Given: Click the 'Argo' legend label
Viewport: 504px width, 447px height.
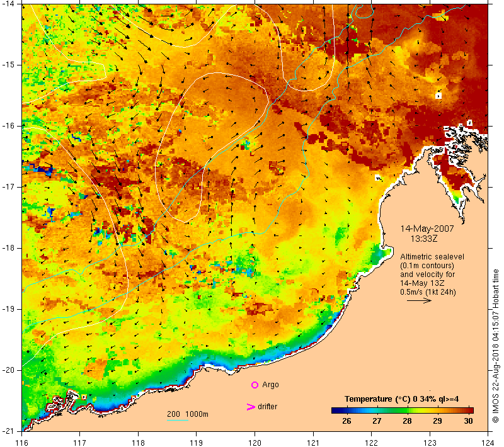Looking at the screenshot, I should coord(270,385).
